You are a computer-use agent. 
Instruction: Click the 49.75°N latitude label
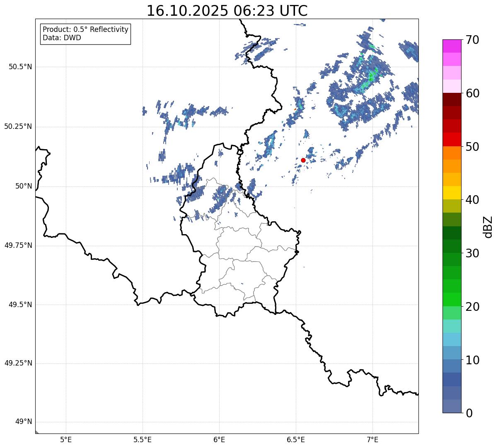click(x=18, y=245)
